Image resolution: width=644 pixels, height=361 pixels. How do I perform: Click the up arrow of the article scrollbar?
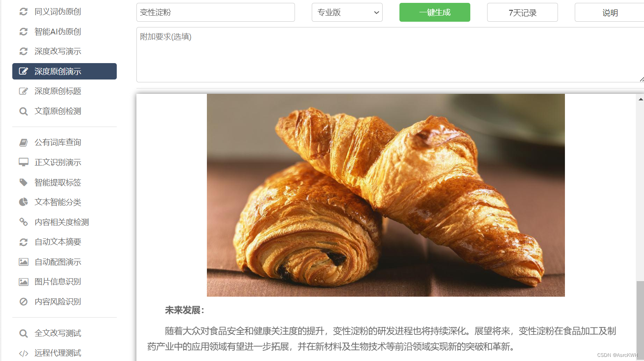640,99
